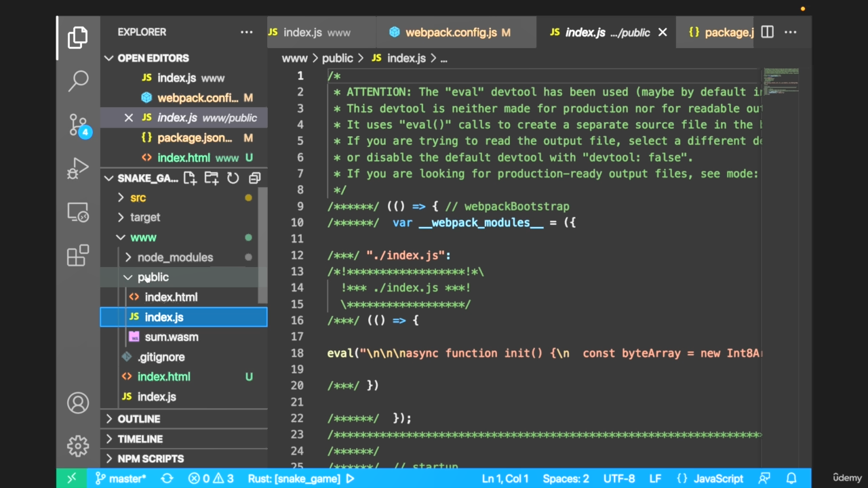868x488 pixels.
Task: Split the editor using the top-right icon
Action: (x=767, y=32)
